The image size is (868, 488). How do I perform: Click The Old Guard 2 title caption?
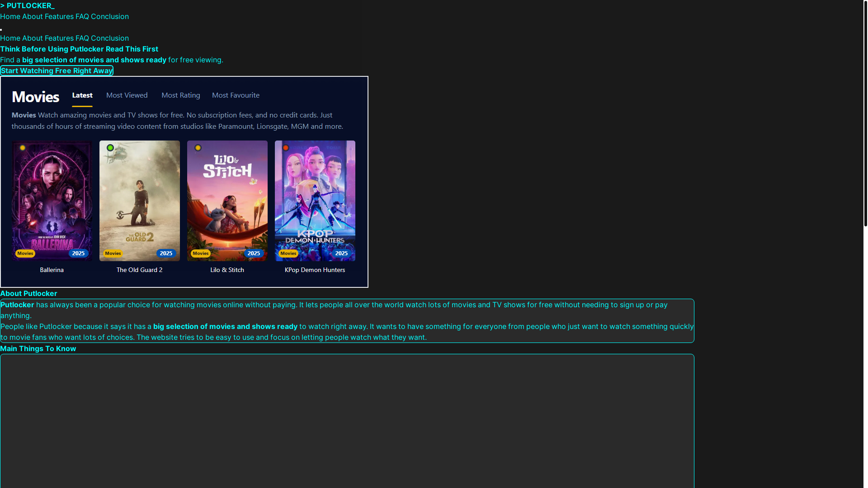[x=140, y=270]
